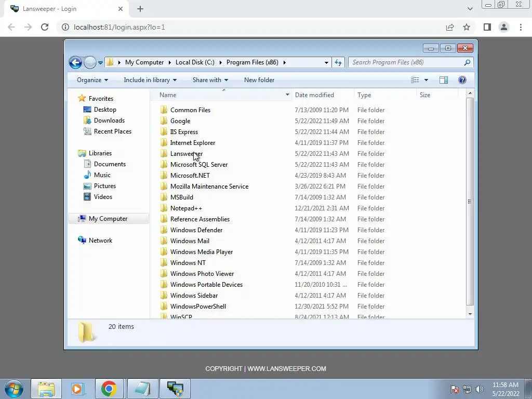This screenshot has height=399, width=532.
Task: Select the Mozilla Maintenance Service folder
Action: 209,187
